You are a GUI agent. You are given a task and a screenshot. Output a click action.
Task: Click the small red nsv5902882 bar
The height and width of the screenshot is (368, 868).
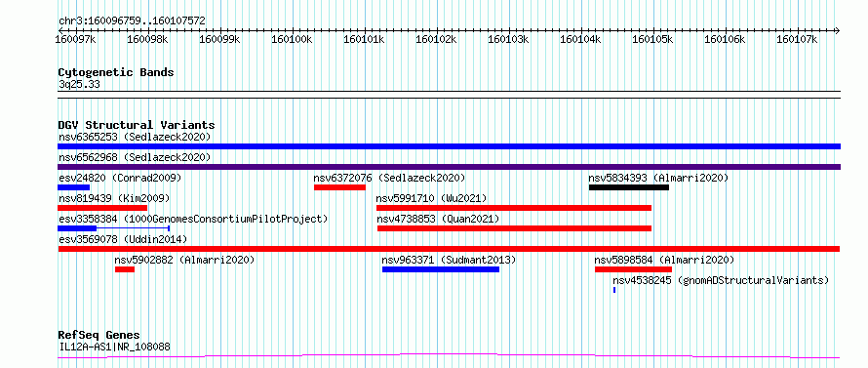pos(125,269)
